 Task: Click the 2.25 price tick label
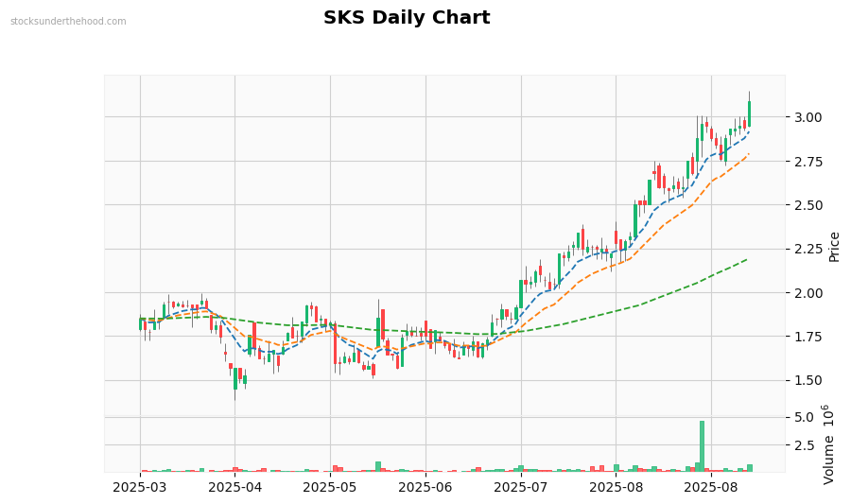(808, 249)
